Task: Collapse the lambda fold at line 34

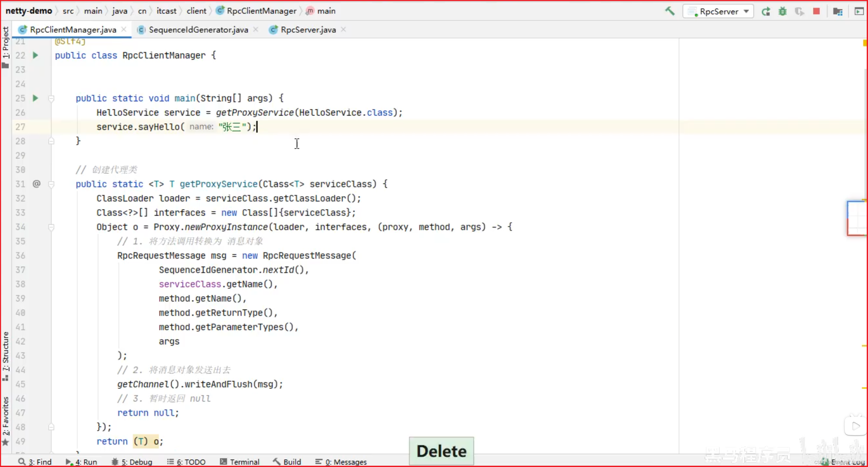Action: click(x=51, y=227)
